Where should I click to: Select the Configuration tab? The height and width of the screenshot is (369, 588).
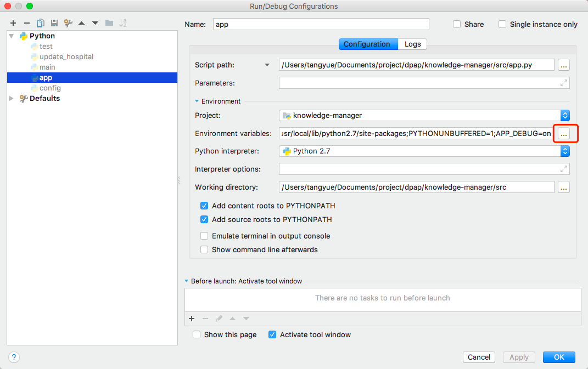click(368, 44)
